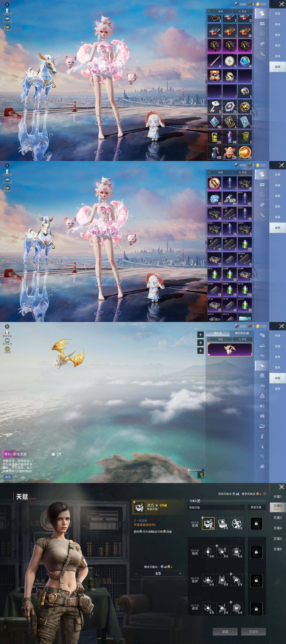Select the M416 arrow item with count 6
Image resolution: width=286 pixels, height=644 pixels.
[214, 183]
